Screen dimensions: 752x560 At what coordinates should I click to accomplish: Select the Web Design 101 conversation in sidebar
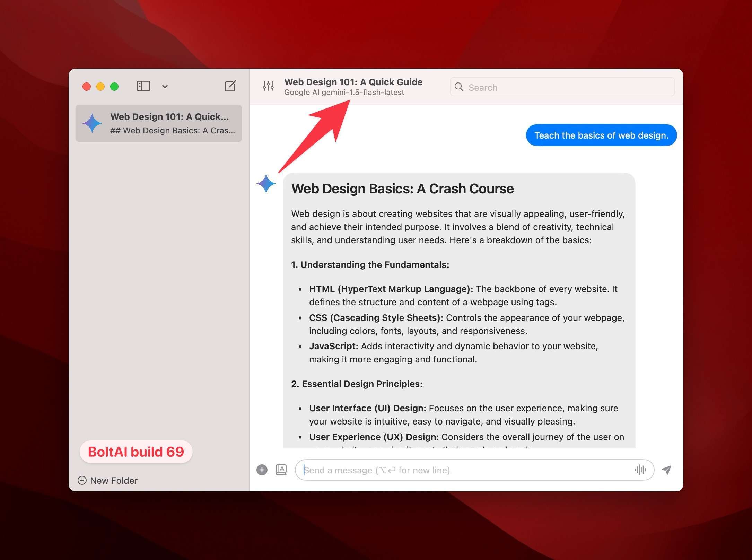click(159, 123)
